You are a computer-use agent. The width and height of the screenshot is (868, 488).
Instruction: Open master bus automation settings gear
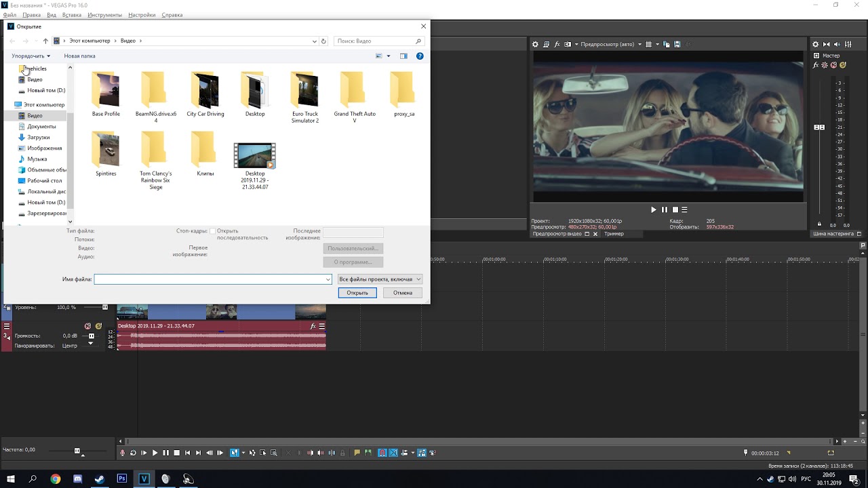[825, 65]
